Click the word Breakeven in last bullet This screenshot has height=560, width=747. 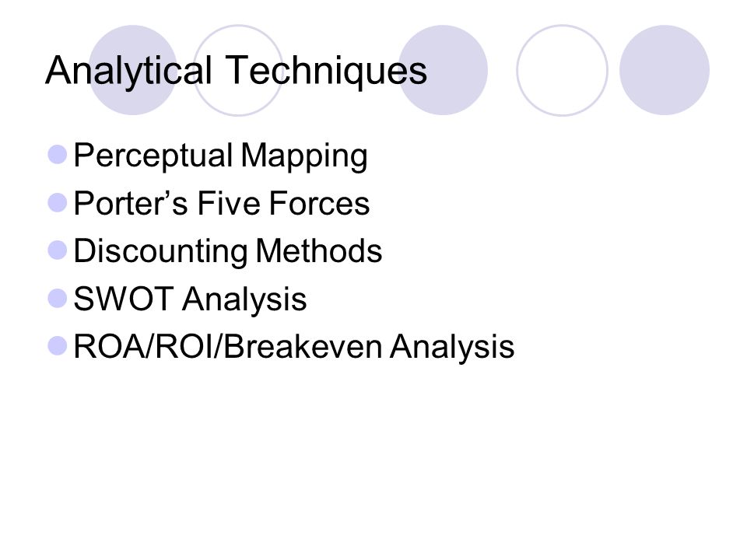click(x=303, y=346)
